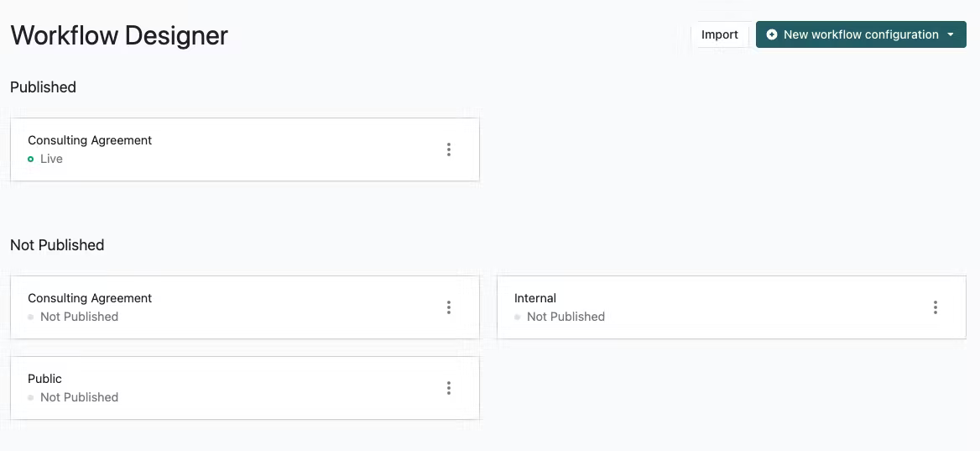Click grey status dot on Public card
The height and width of the screenshot is (451, 980).
30,398
